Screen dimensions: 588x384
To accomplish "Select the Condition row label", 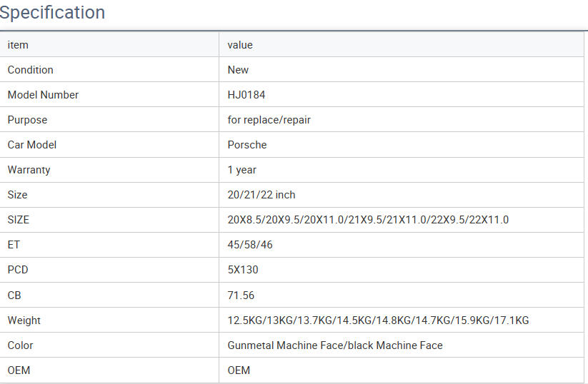I will [x=30, y=70].
